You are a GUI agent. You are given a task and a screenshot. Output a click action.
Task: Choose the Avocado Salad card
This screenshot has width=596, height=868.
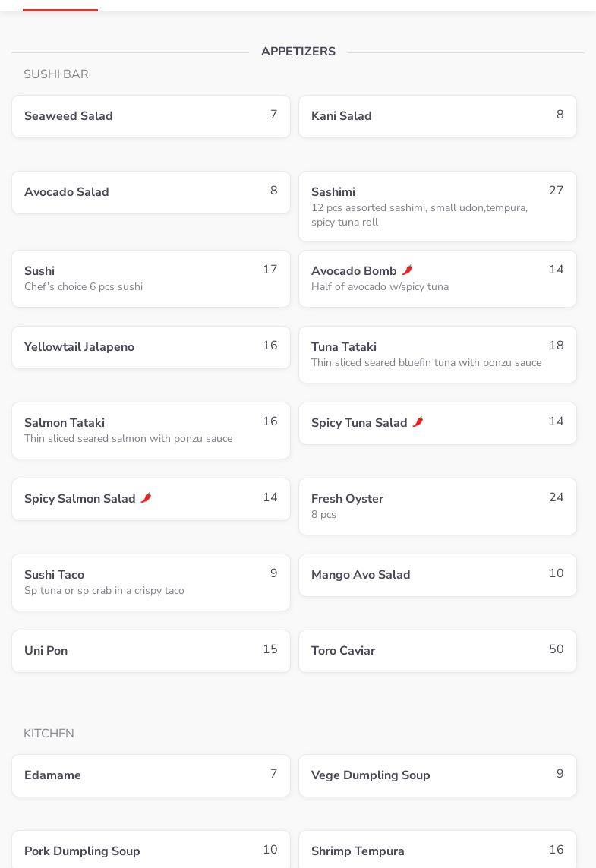(150, 192)
